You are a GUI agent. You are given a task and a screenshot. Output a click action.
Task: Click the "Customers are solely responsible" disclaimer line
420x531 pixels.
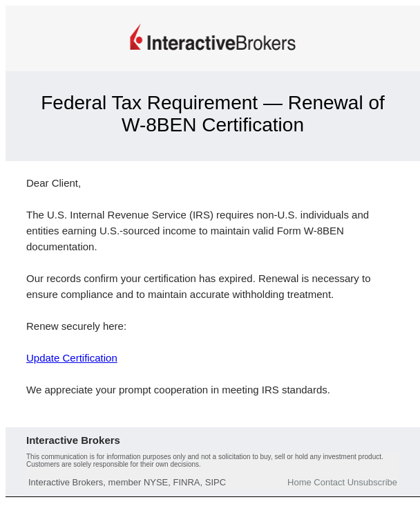point(113,465)
